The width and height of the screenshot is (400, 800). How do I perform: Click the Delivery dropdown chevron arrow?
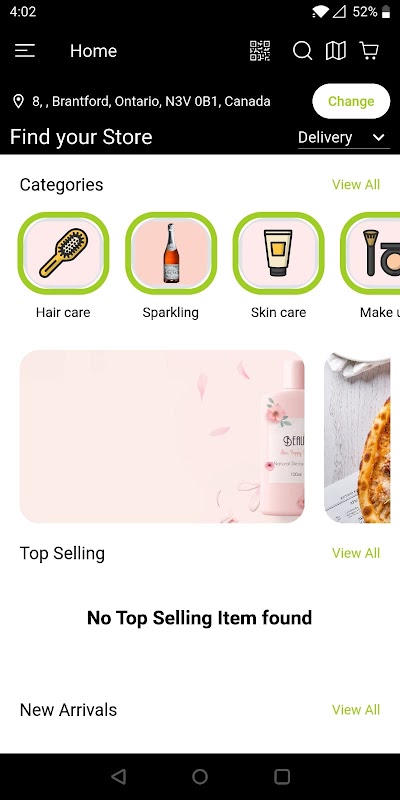click(x=379, y=137)
